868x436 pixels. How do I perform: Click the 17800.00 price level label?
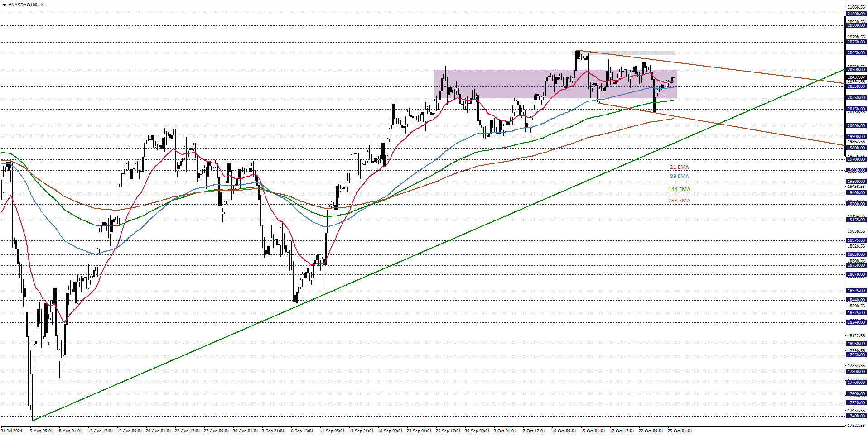tap(856, 372)
